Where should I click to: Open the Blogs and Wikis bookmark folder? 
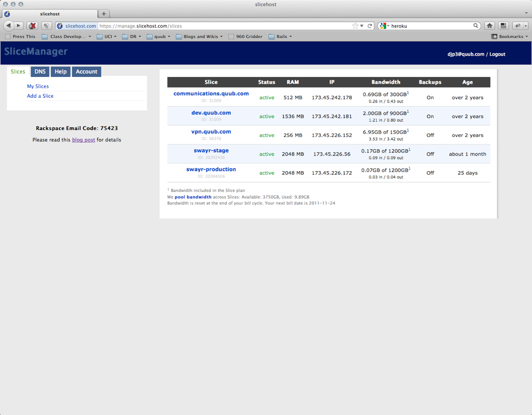199,37
